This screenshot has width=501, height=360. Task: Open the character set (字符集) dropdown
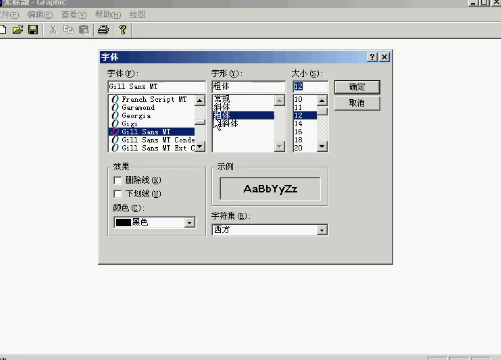pos(322,230)
